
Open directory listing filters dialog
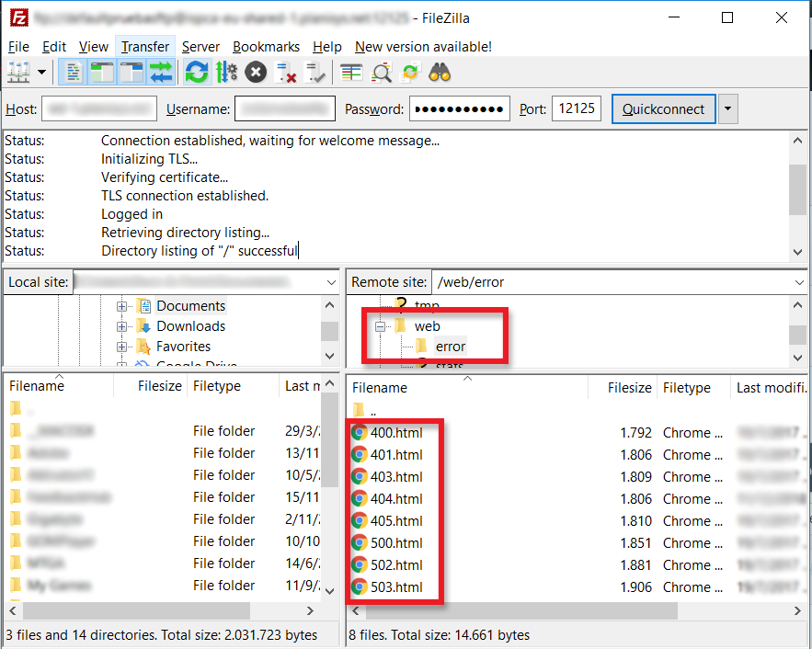[x=351, y=73]
